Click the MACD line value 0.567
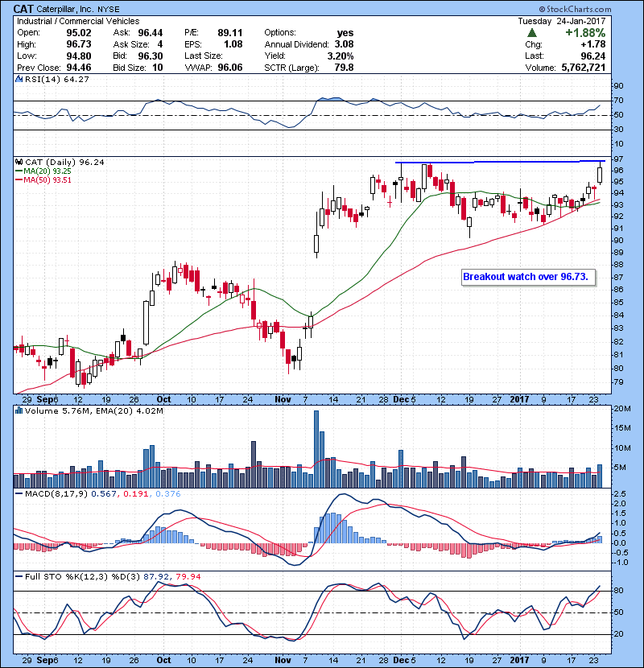This screenshot has height=668, width=644. (x=104, y=494)
